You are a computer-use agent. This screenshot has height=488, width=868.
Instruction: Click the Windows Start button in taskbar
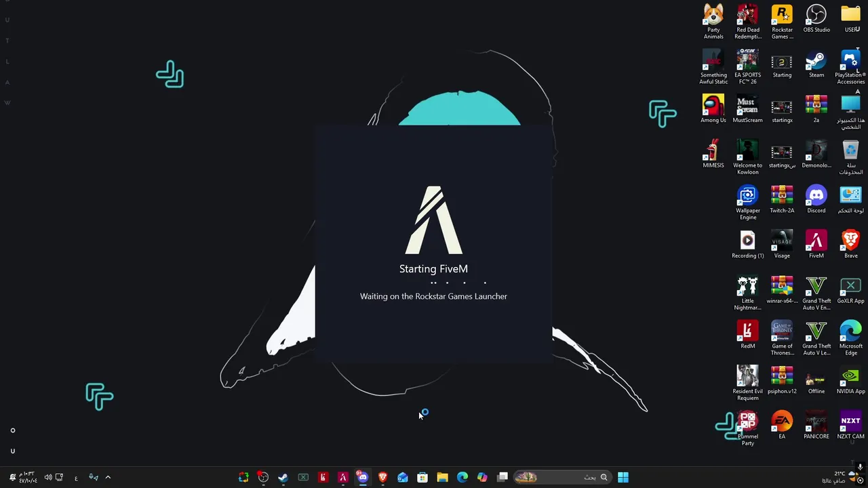pos(623,477)
